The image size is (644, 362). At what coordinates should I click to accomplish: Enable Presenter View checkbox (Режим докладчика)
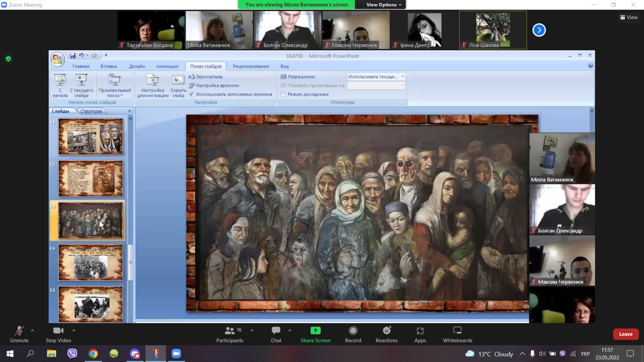[283, 94]
